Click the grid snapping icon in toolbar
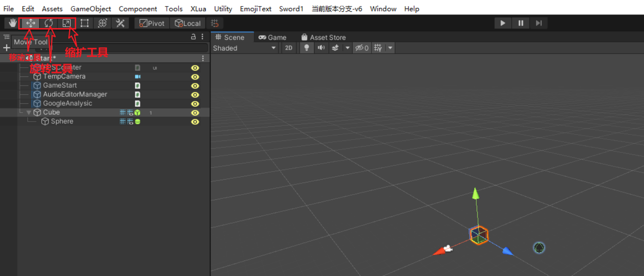The height and width of the screenshot is (276, 644). point(215,23)
